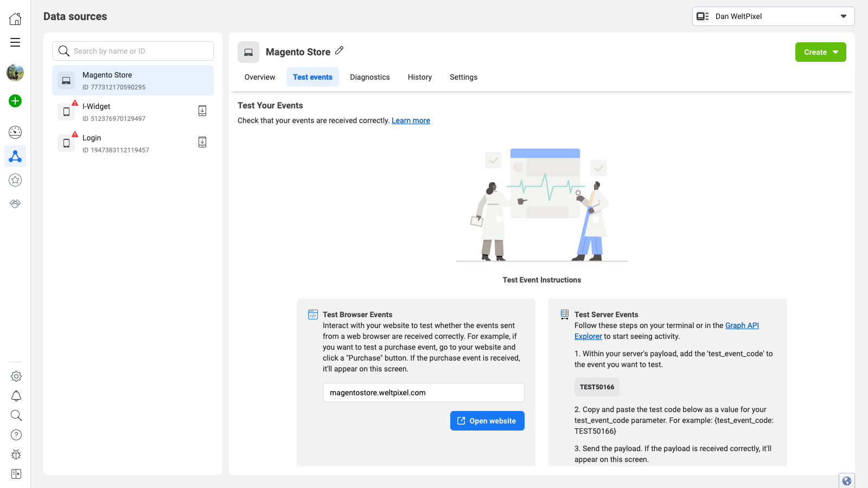Expand the Dan WeltPixel account dropdown

(774, 16)
